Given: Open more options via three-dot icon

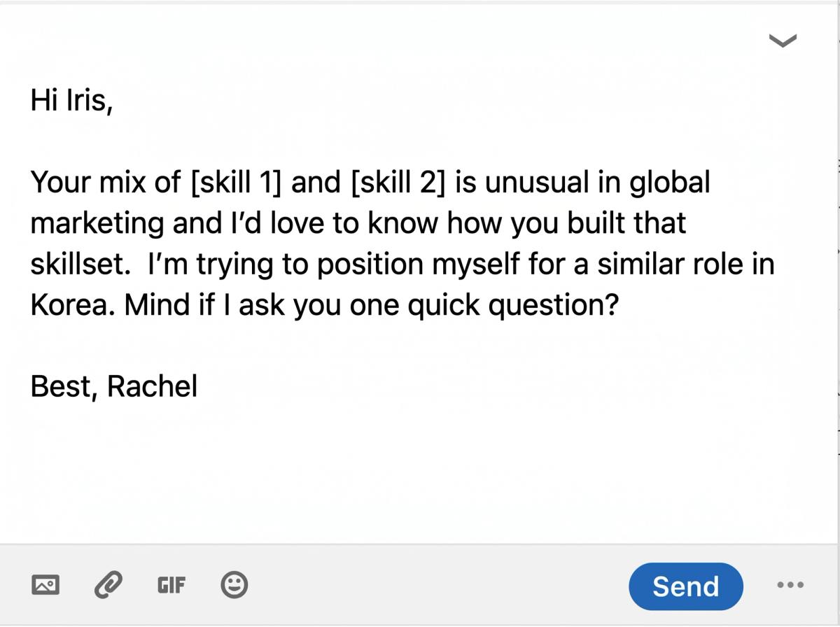Looking at the screenshot, I should [790, 585].
